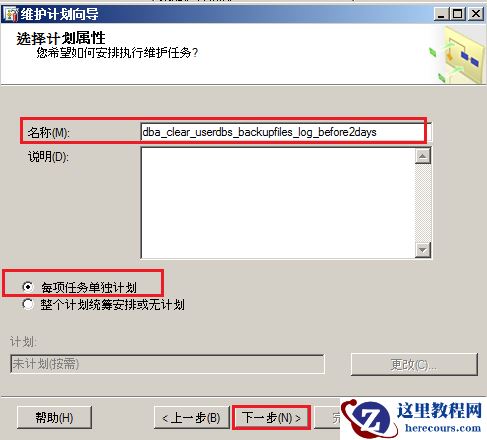Proceed with 下一步(N) button
Viewport: 487px width, 440px height.
pos(271,417)
